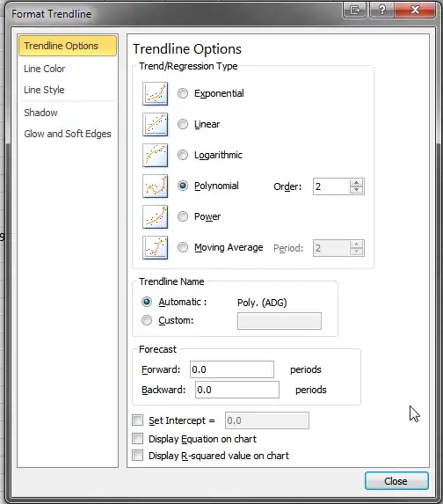The image size is (443, 504).
Task: Close the dialog with the red X
Action: pyautogui.click(x=415, y=10)
